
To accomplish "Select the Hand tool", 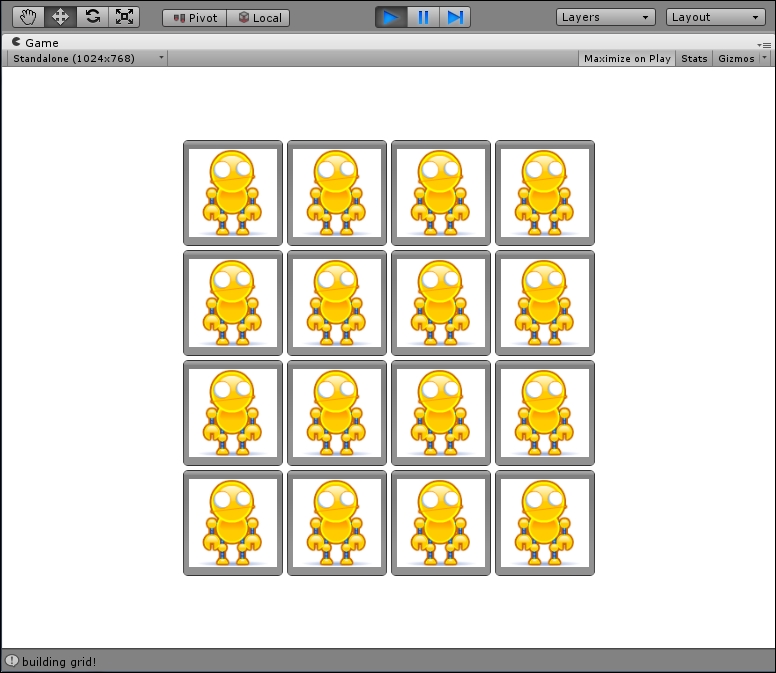I will [28, 17].
